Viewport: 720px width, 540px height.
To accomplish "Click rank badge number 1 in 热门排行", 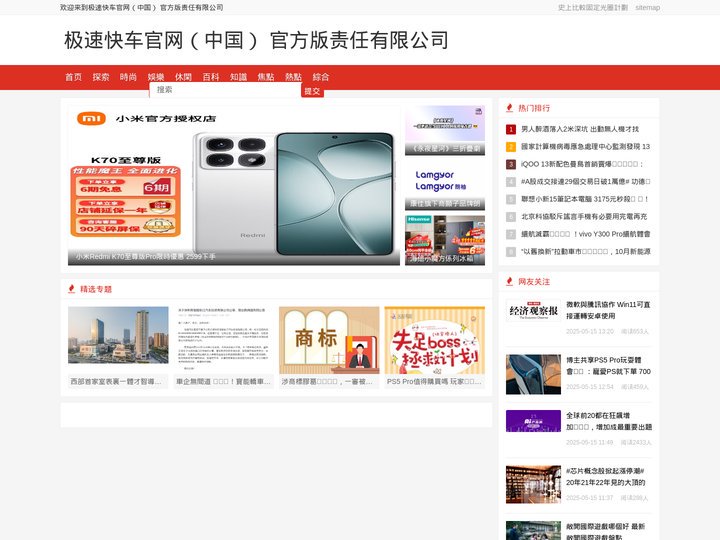I will coord(511,129).
